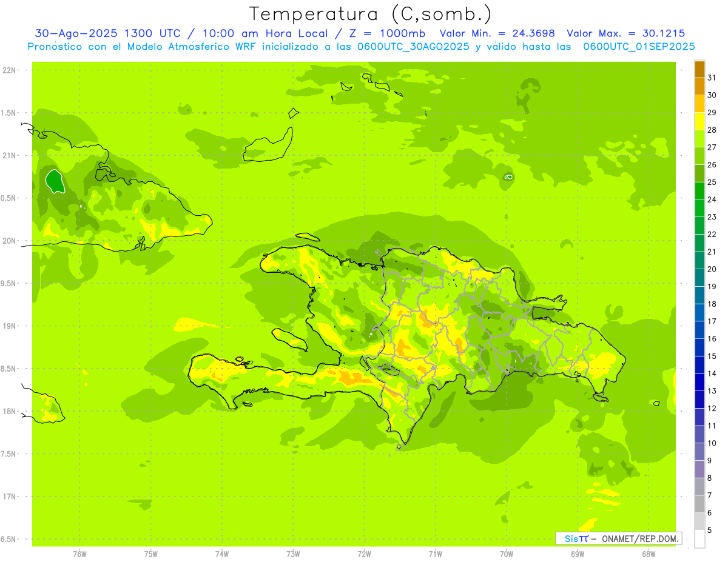Click the '18N' latitude label
The width and height of the screenshot is (728, 562).
(10, 411)
